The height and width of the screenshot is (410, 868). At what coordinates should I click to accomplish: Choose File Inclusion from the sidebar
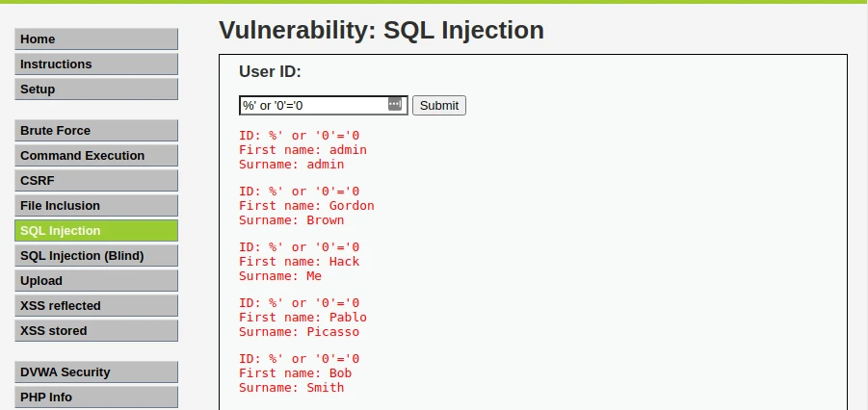pyautogui.click(x=96, y=206)
